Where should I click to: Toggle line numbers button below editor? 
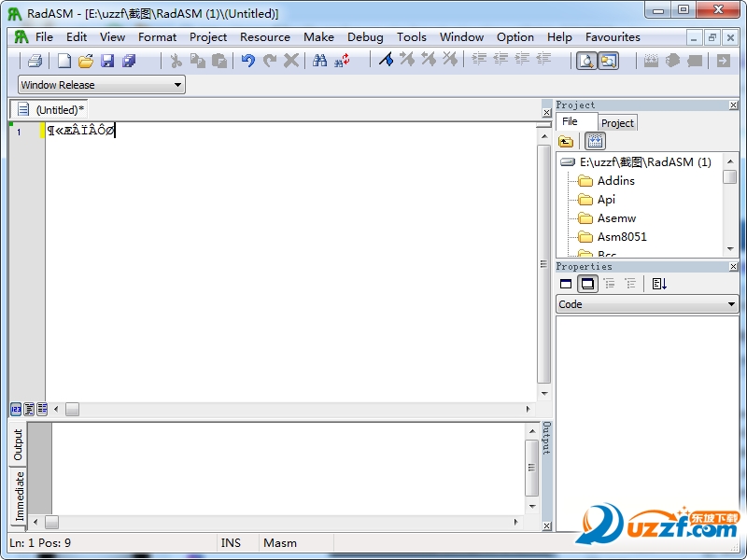[x=16, y=409]
